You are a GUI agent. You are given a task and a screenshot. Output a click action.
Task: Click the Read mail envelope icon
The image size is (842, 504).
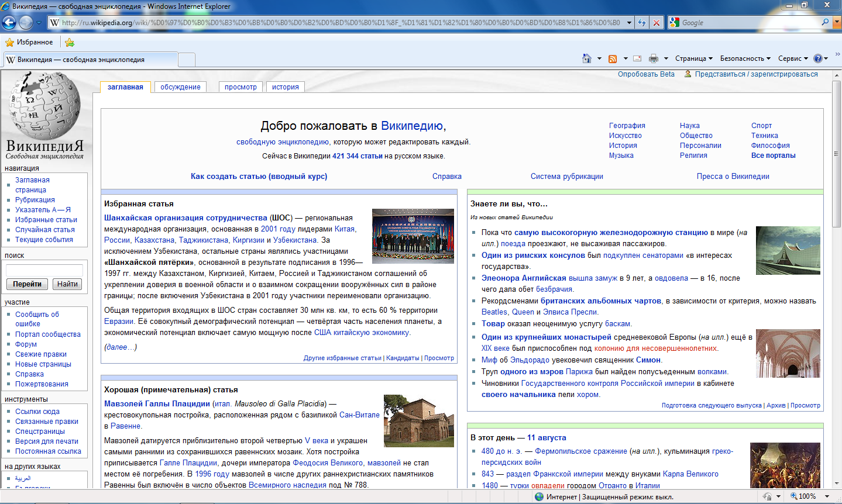pyautogui.click(x=638, y=58)
